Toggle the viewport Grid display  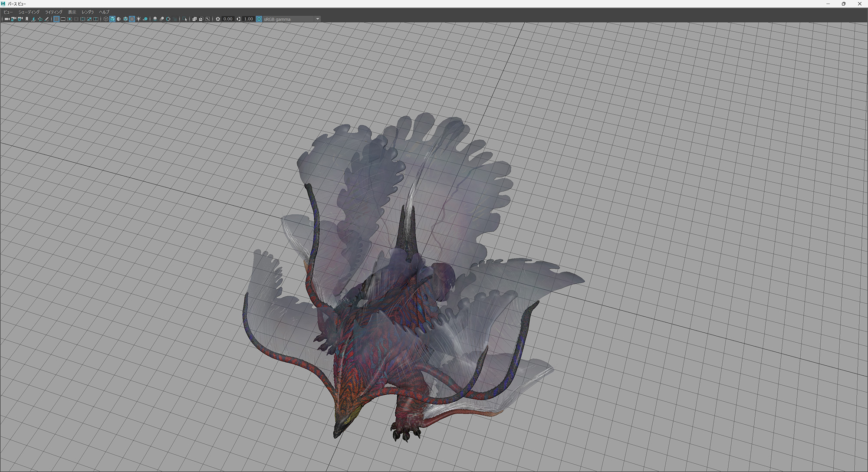(56, 19)
